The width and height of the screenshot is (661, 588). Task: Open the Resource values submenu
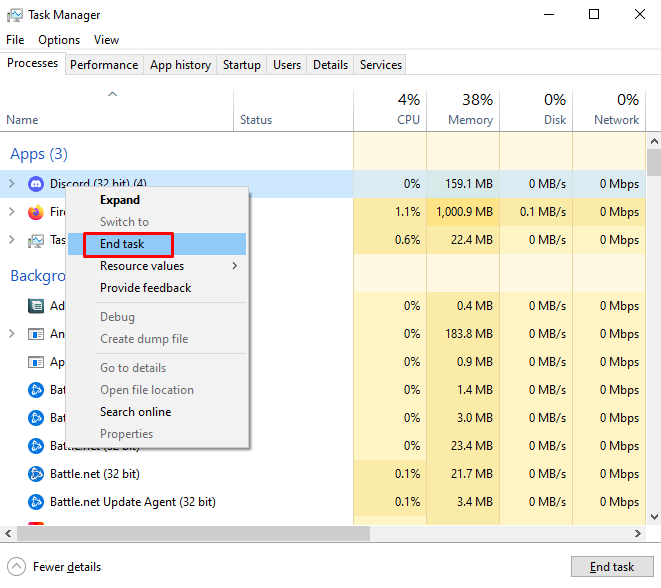point(168,266)
